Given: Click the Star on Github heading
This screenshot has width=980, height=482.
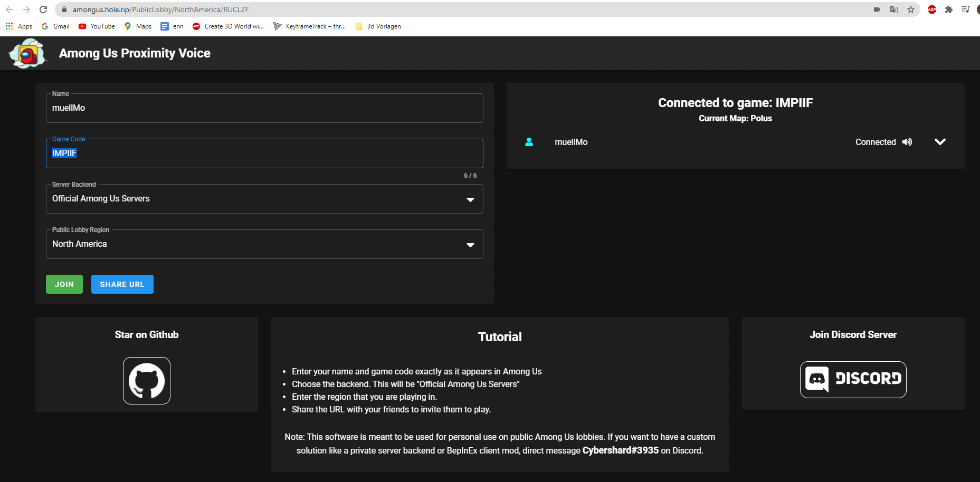Looking at the screenshot, I should pos(147,335).
